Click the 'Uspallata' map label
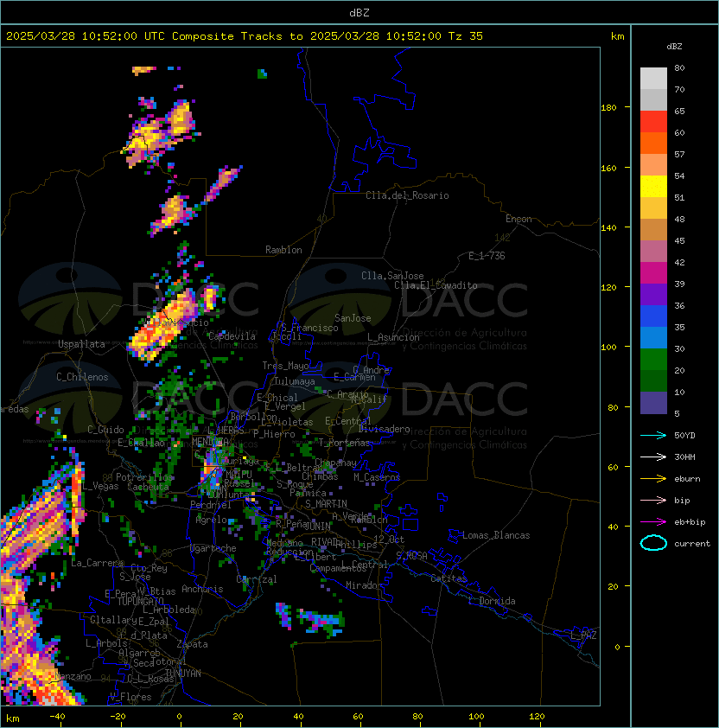The height and width of the screenshot is (728, 719). 81,344
